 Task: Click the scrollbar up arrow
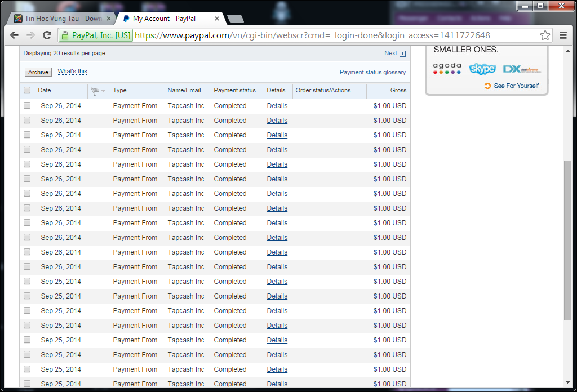pyautogui.click(x=567, y=51)
